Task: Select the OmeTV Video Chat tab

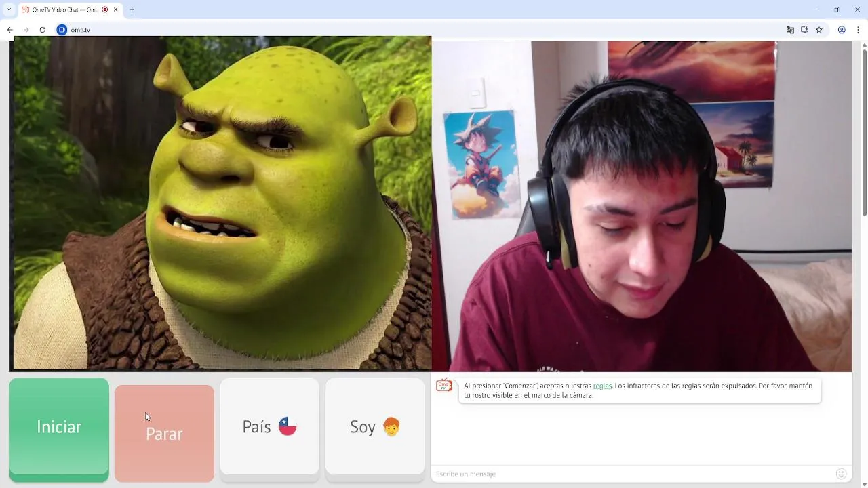Action: (69, 9)
